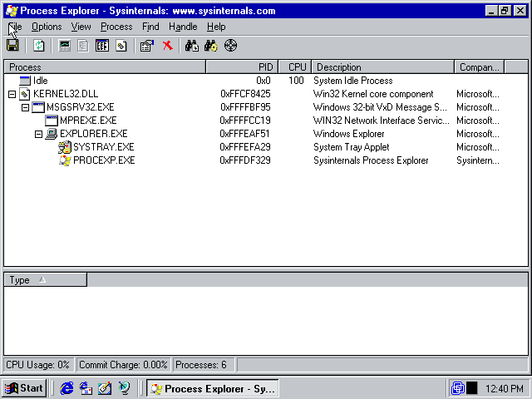This screenshot has width=532, height=399.
Task: Click the Start button
Action: tap(24, 388)
